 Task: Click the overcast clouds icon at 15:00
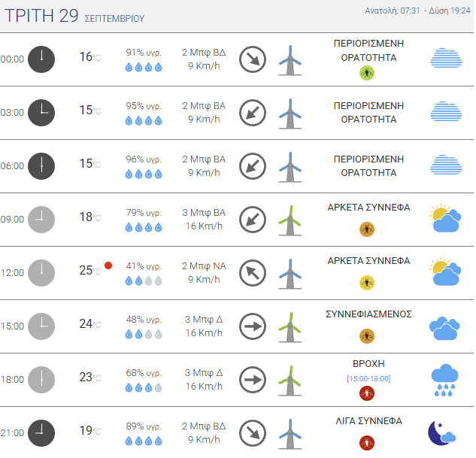pyautogui.click(x=444, y=329)
